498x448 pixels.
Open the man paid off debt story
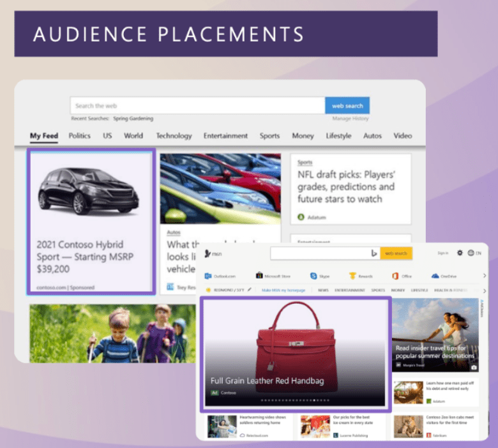click(435, 392)
